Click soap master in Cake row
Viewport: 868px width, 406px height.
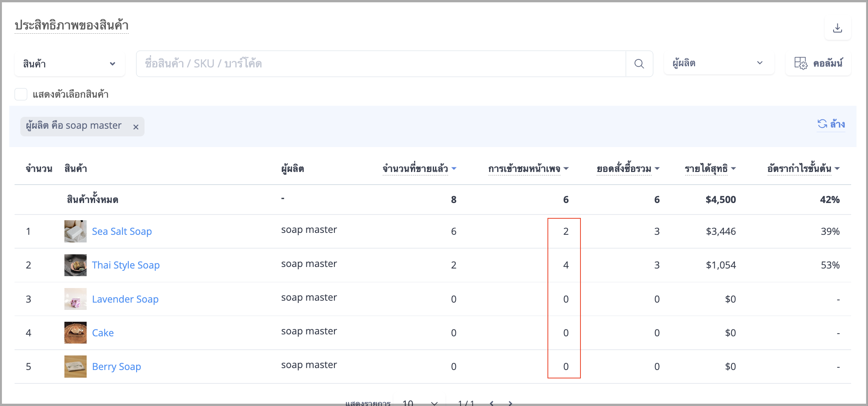pos(309,331)
